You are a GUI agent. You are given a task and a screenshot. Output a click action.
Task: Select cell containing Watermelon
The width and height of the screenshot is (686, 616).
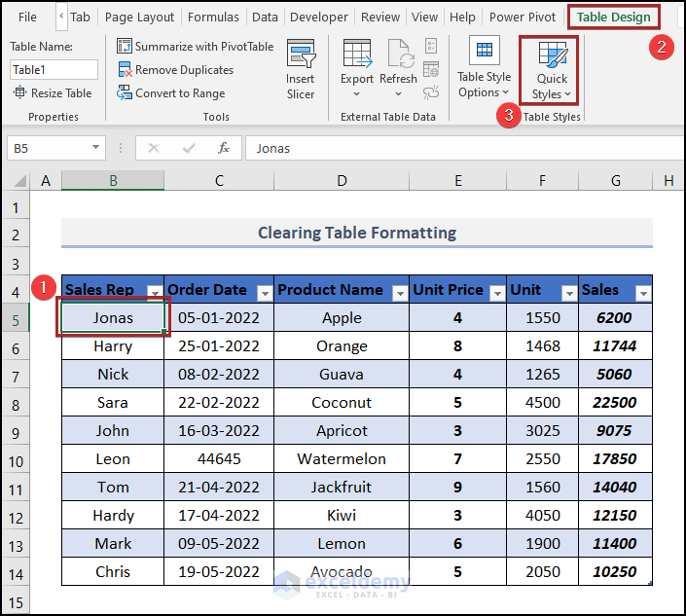(342, 458)
